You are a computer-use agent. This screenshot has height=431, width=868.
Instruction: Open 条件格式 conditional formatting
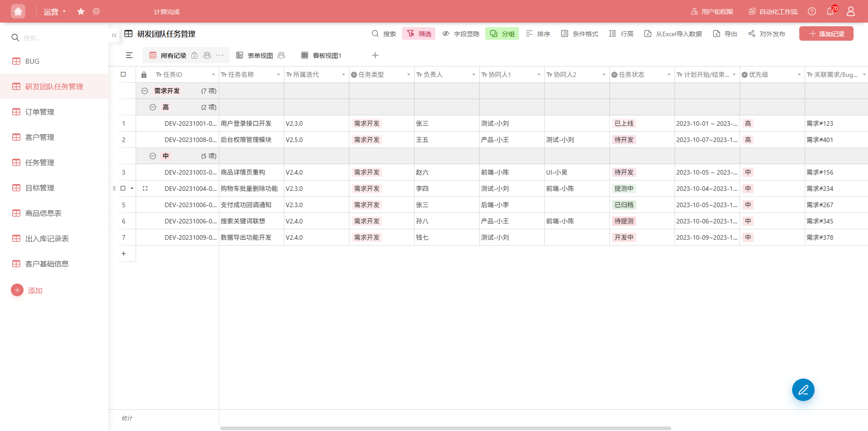580,33
